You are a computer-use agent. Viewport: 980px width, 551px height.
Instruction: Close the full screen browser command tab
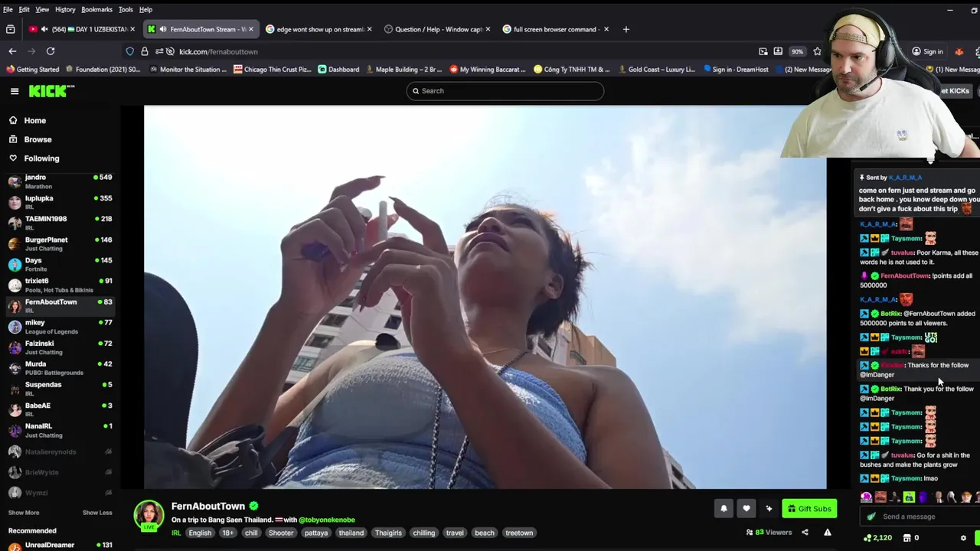(606, 29)
